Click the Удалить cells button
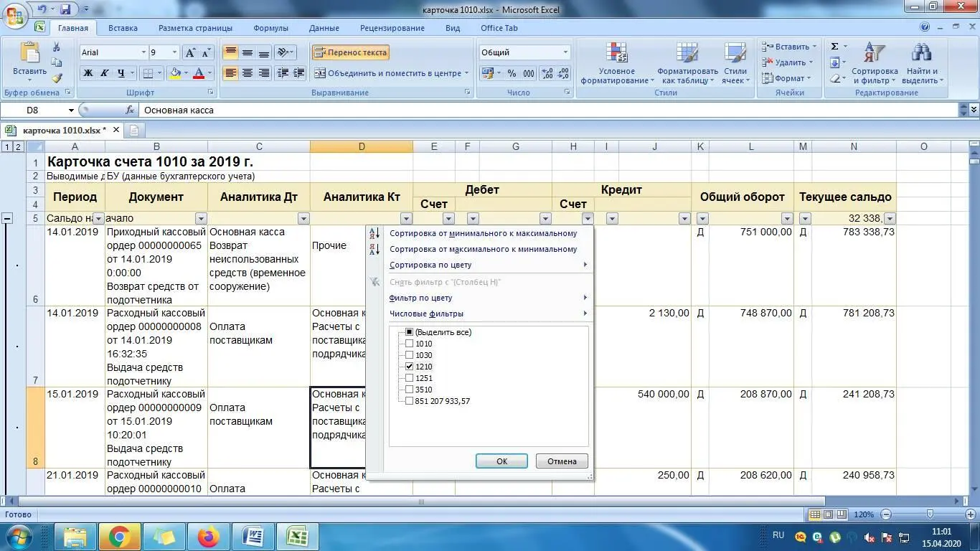Viewport: 980px width, 551px height. [x=788, y=62]
